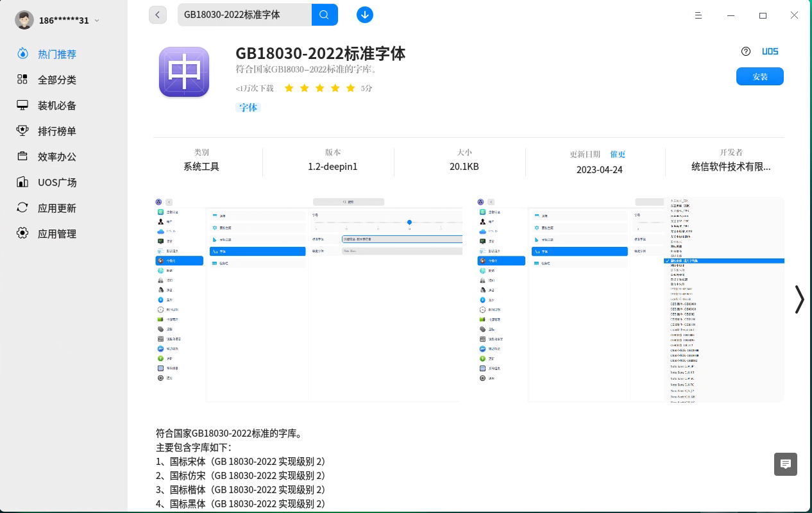Screen dimensions: 812x513
Task: Go back with the back arrow button
Action: click(x=158, y=15)
